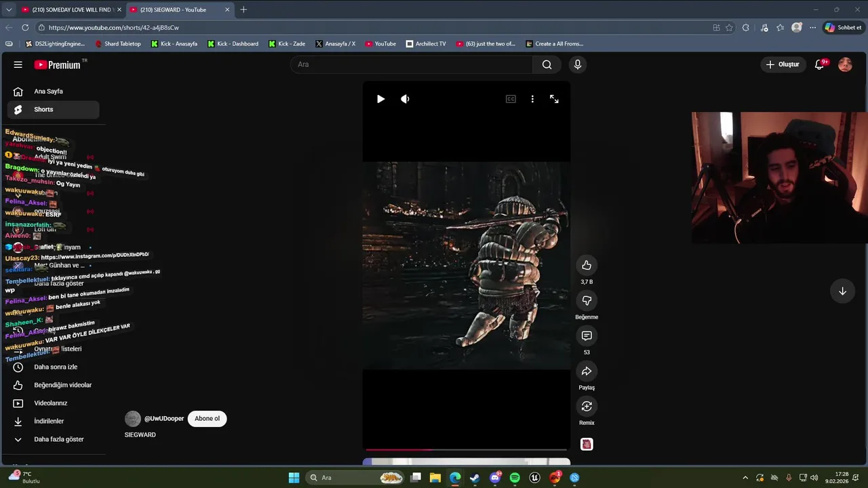Mute the Short's volume
Screen dimensions: 868x488
point(405,99)
